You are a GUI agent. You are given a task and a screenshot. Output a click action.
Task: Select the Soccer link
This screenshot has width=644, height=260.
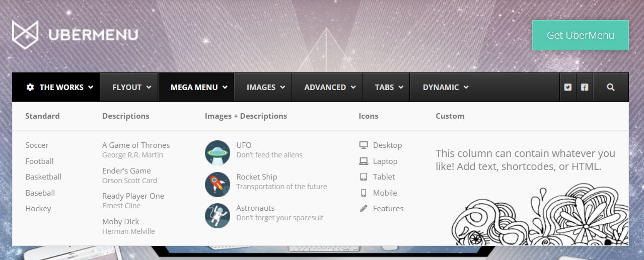click(x=37, y=145)
